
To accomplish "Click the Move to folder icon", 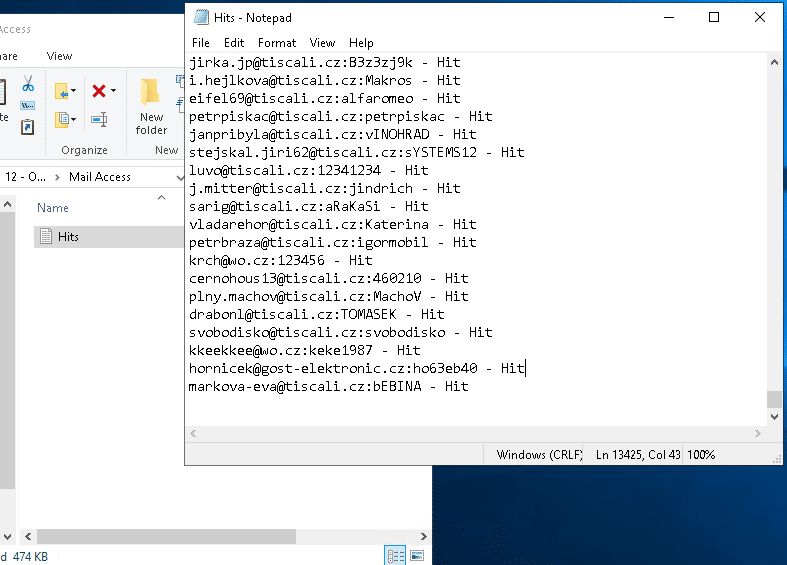I will click(61, 91).
